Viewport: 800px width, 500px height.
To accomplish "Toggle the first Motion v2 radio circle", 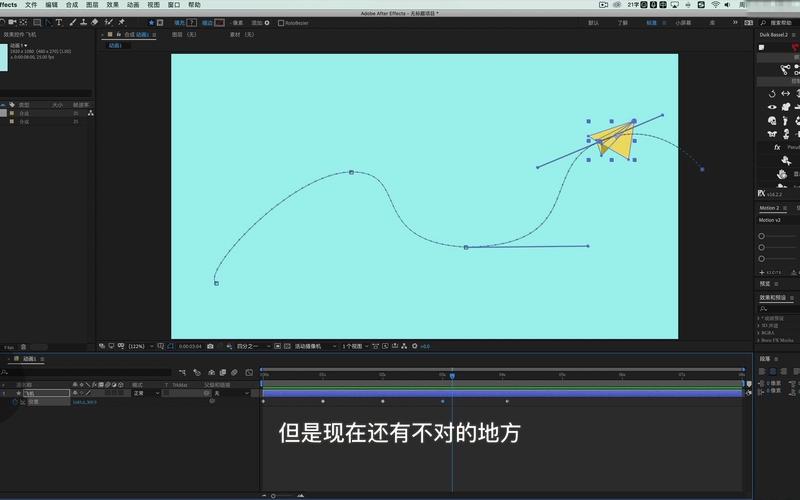I will [x=761, y=236].
